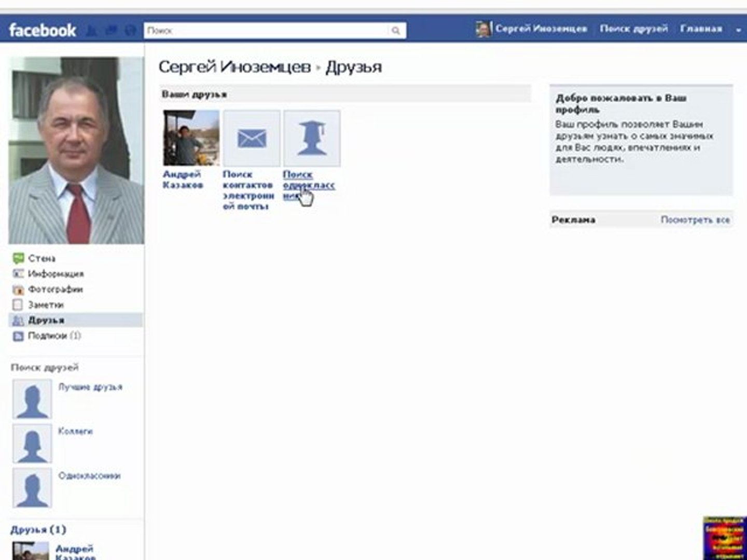This screenshot has width=747, height=560.
Task: Open Заметки in the profile menu
Action: 46,305
